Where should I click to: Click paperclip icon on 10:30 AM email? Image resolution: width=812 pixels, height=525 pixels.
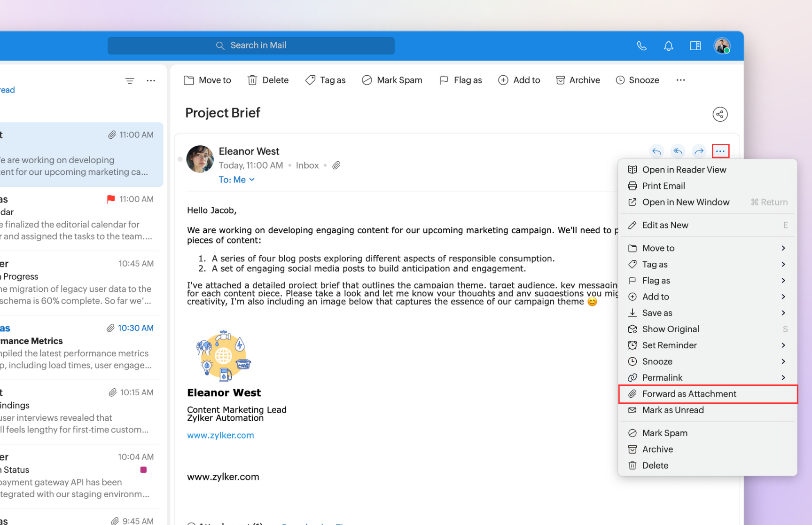click(x=110, y=328)
